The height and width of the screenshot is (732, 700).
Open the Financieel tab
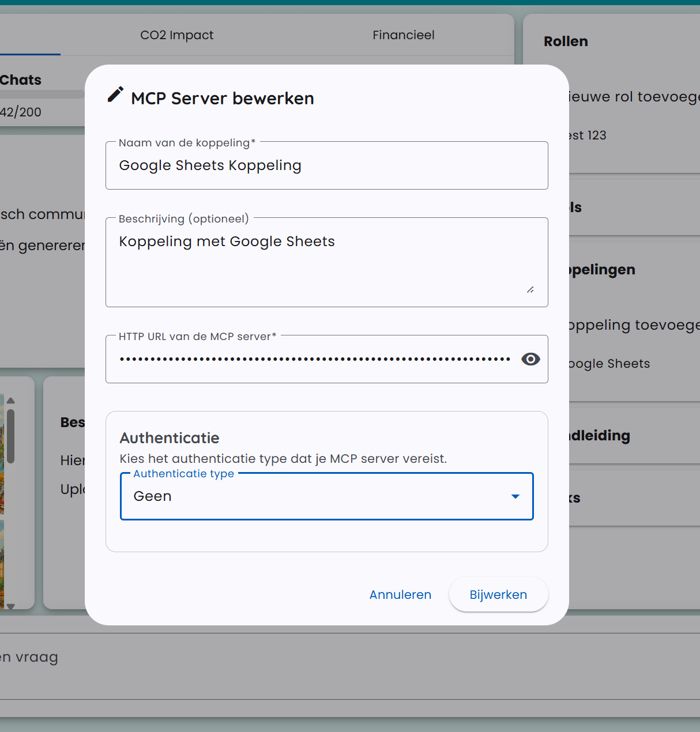(403, 35)
